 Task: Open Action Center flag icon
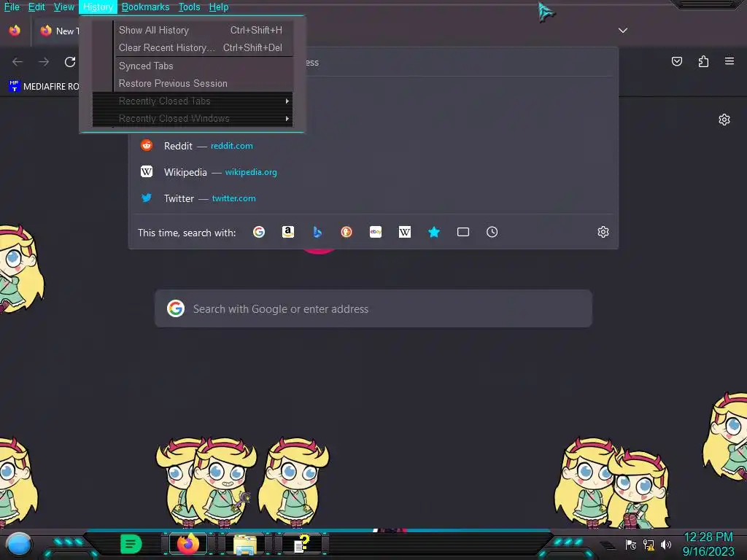631,544
